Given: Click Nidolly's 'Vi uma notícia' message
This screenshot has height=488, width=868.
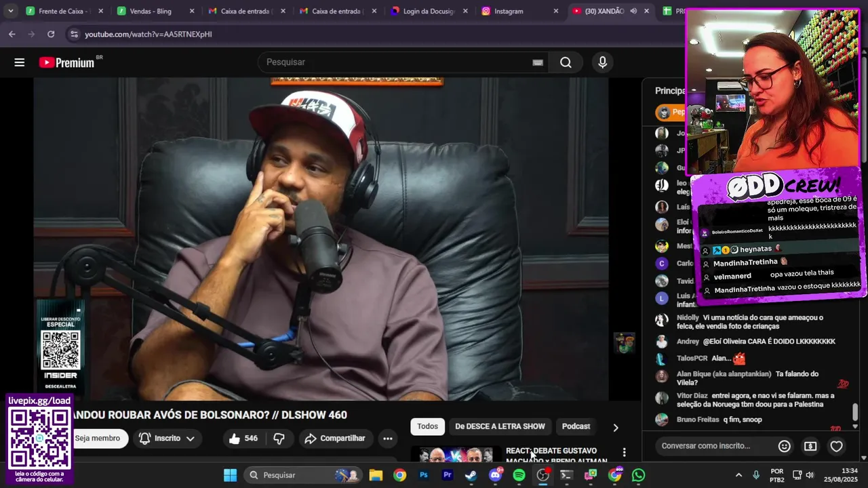Looking at the screenshot, I should click(748, 322).
